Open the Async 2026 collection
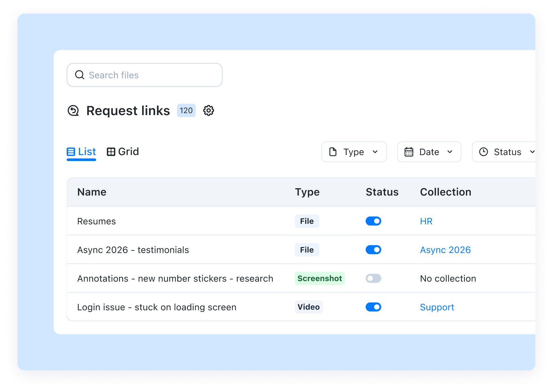Viewport: 553px width, 392px height. (445, 250)
